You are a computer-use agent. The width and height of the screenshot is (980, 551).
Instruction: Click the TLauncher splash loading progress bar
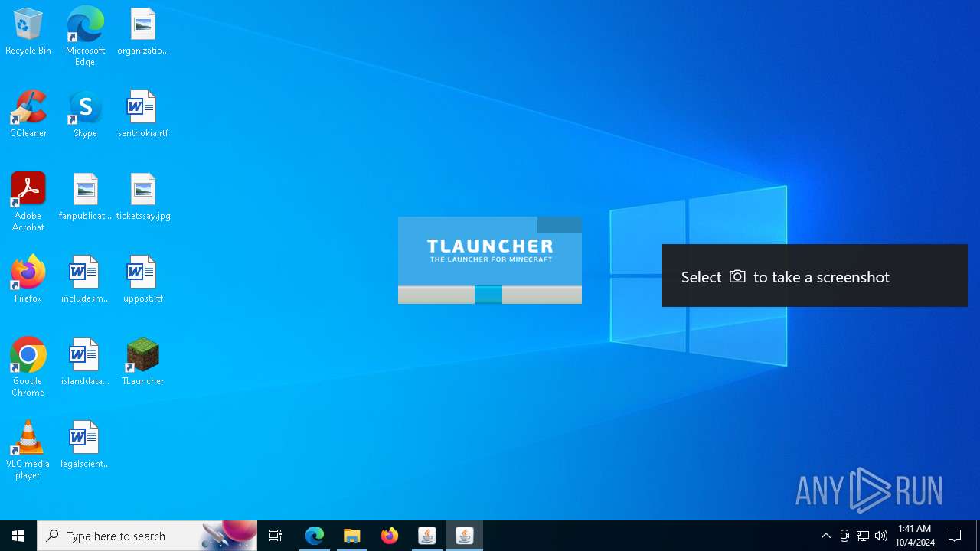[x=490, y=295]
